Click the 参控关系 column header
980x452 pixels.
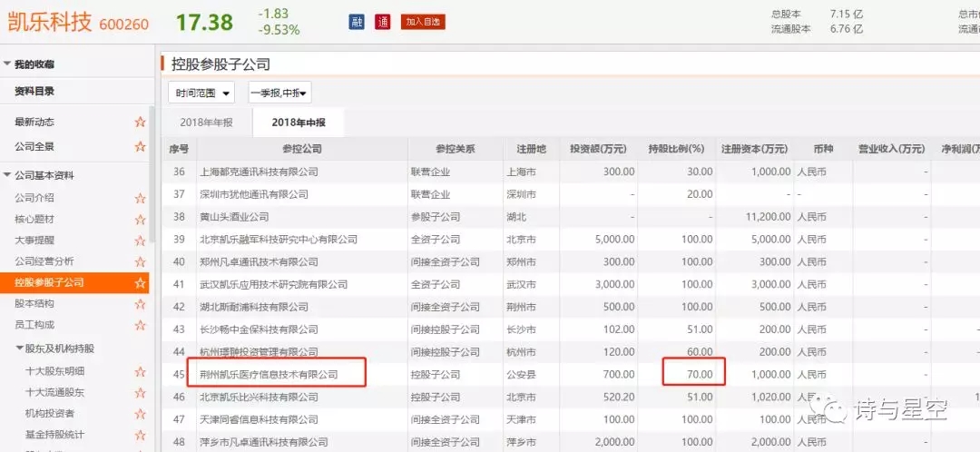point(455,150)
